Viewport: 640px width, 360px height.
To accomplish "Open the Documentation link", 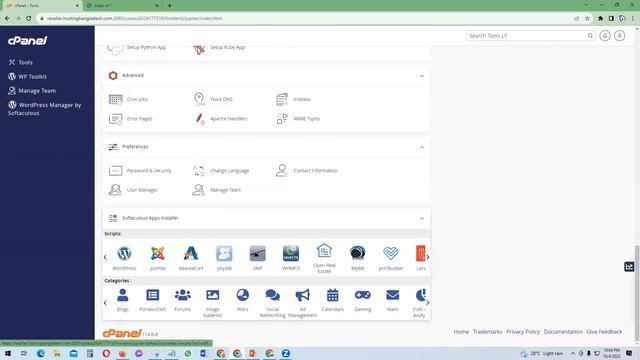I will pyautogui.click(x=563, y=332).
